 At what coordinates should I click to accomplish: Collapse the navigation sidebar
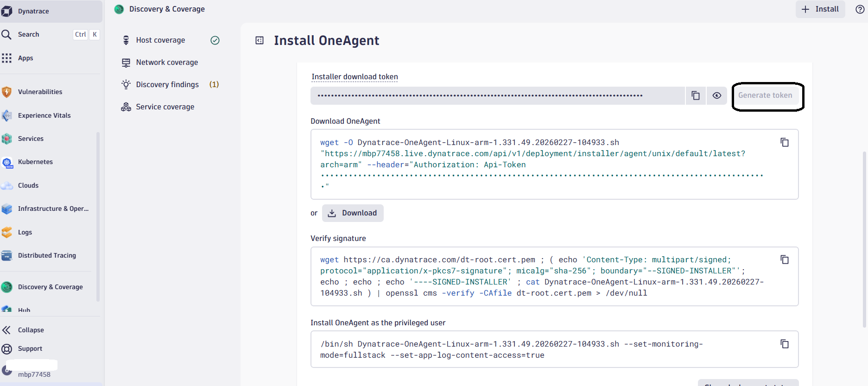(30, 329)
